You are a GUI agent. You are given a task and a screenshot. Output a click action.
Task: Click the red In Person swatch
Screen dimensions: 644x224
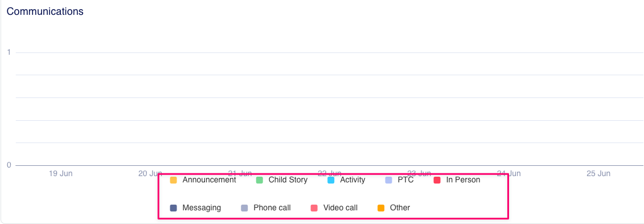pos(437,180)
